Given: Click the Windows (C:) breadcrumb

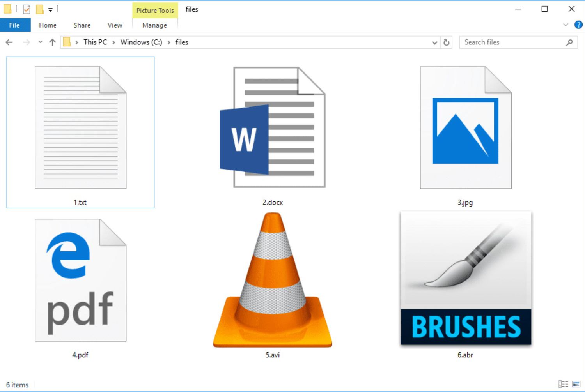Looking at the screenshot, I should [141, 42].
